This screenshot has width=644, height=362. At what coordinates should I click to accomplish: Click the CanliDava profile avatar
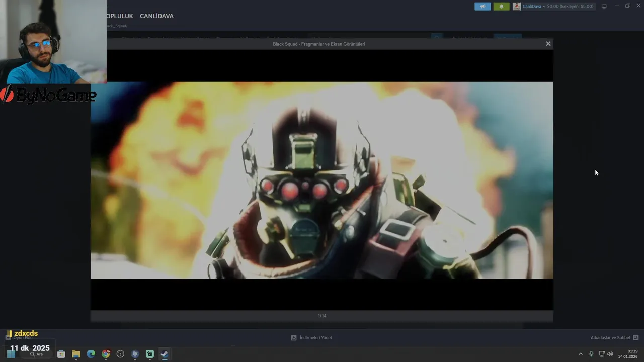pos(517,6)
